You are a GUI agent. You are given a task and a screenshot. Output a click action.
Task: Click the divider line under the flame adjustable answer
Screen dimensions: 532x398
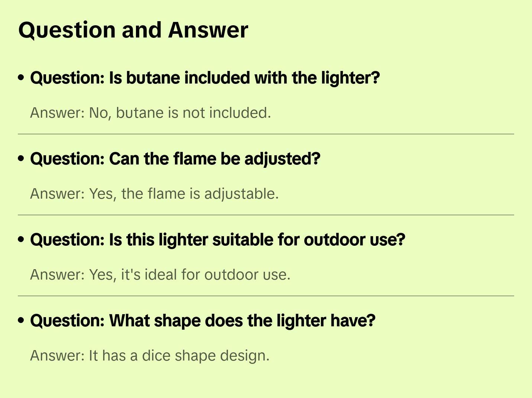click(266, 215)
